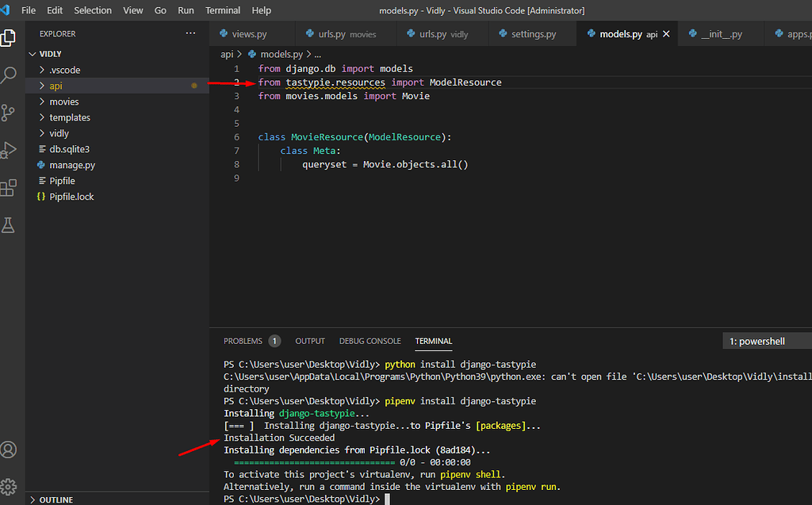Screen dimensions: 812x505
Task: Open the Terminal menu
Action: click(223, 10)
